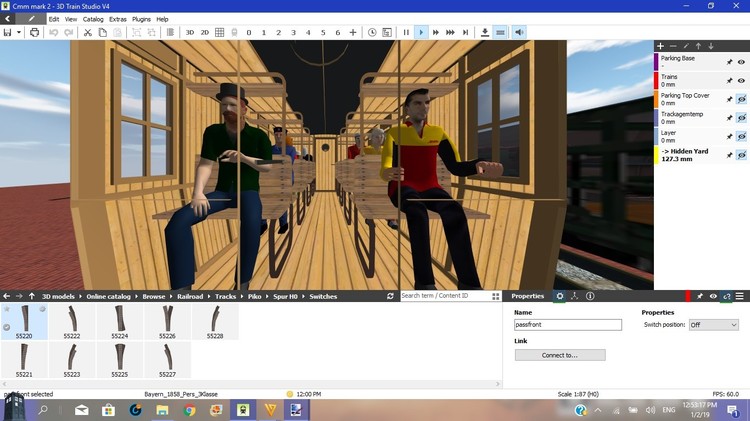Click the Connect to... button
The height and width of the screenshot is (421, 750).
(560, 355)
